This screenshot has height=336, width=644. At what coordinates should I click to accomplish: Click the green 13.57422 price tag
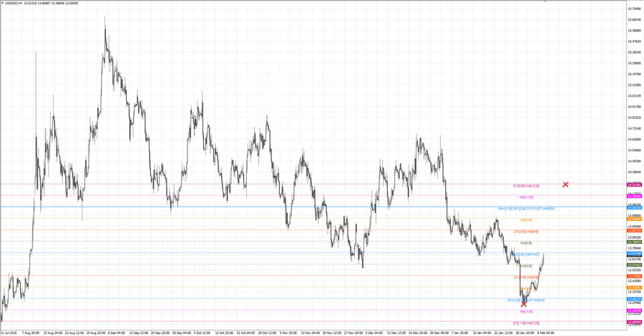(635, 265)
